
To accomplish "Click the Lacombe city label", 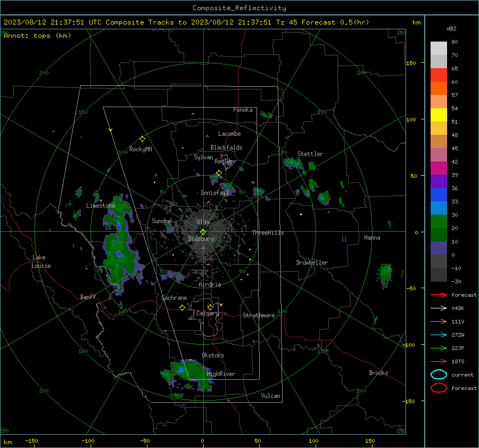I will pos(229,134).
